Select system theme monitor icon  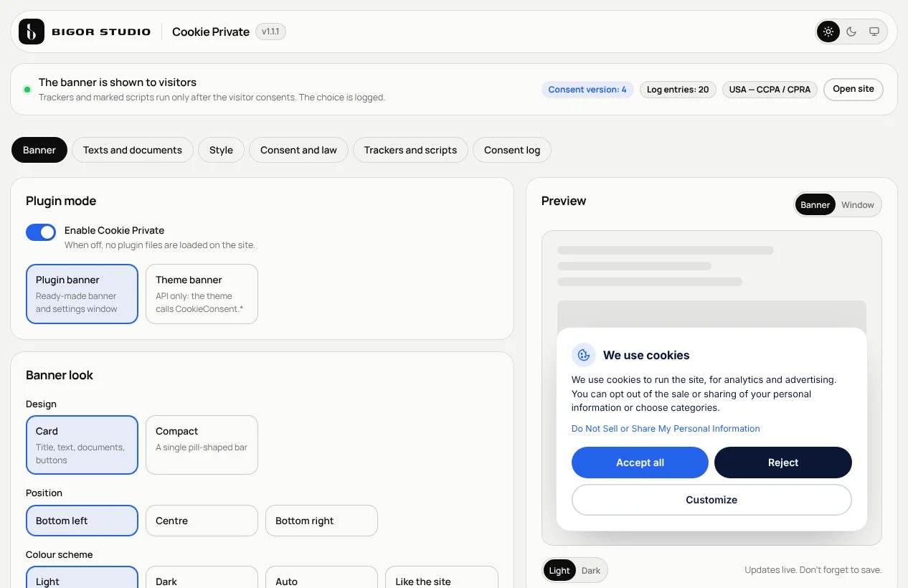point(874,32)
